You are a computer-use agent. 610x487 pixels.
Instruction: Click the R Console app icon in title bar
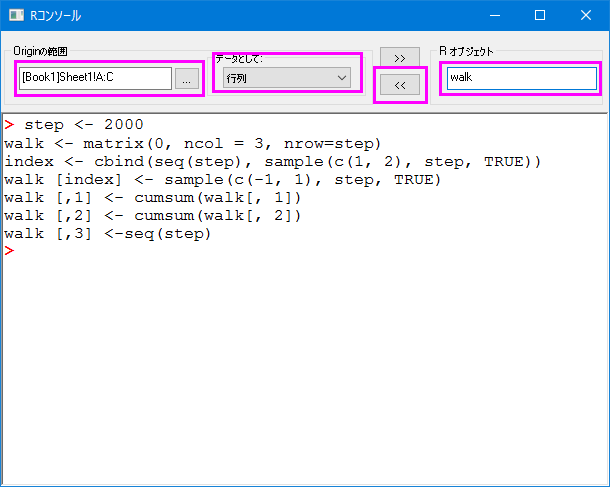pos(16,16)
